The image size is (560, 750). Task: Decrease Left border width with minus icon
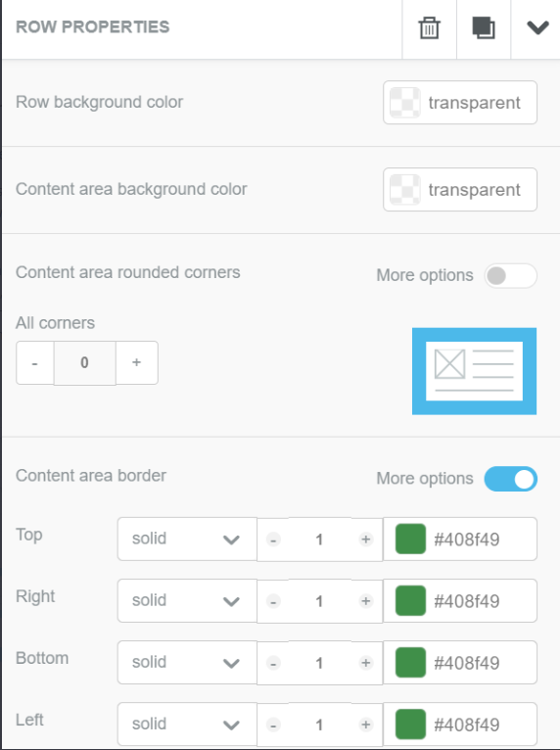pyautogui.click(x=273, y=725)
